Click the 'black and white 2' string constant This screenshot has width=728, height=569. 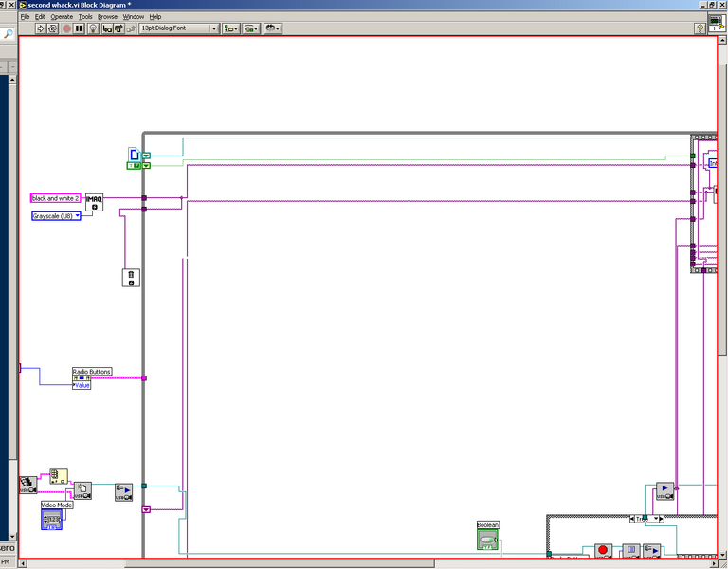pyautogui.click(x=56, y=198)
